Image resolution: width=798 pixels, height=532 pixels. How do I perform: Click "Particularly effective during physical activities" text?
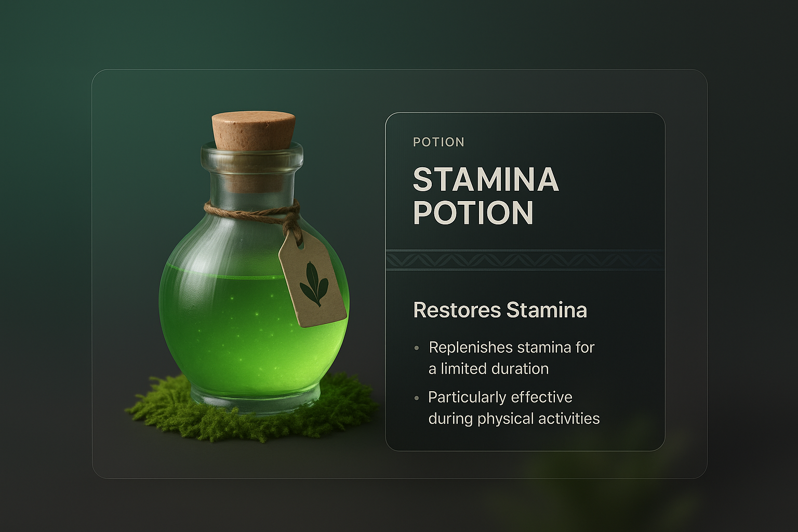pyautogui.click(x=513, y=408)
